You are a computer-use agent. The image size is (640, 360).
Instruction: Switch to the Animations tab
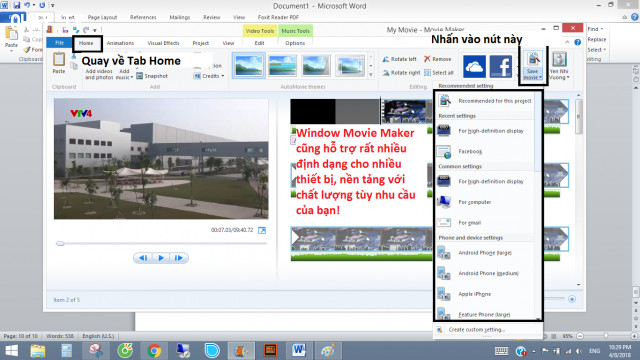[x=120, y=43]
